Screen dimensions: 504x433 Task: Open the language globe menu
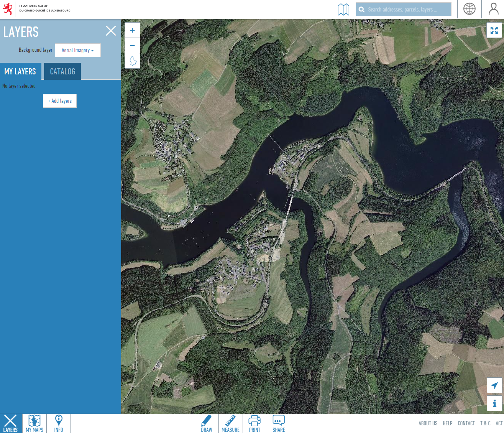[469, 9]
